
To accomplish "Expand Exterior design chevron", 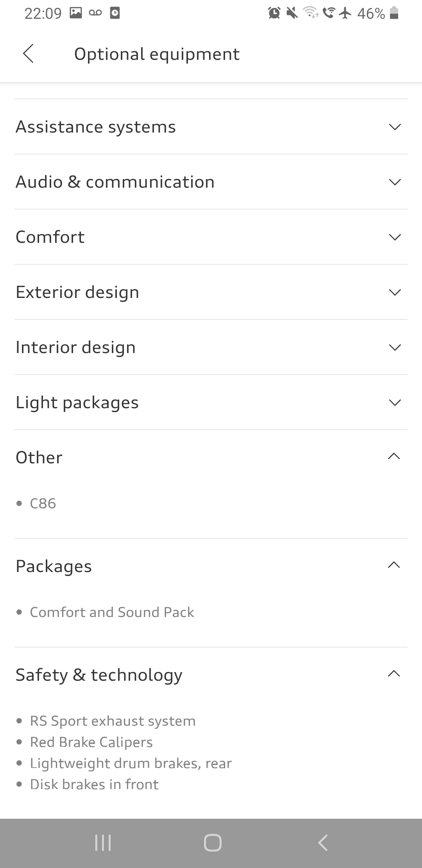I will pyautogui.click(x=395, y=292).
